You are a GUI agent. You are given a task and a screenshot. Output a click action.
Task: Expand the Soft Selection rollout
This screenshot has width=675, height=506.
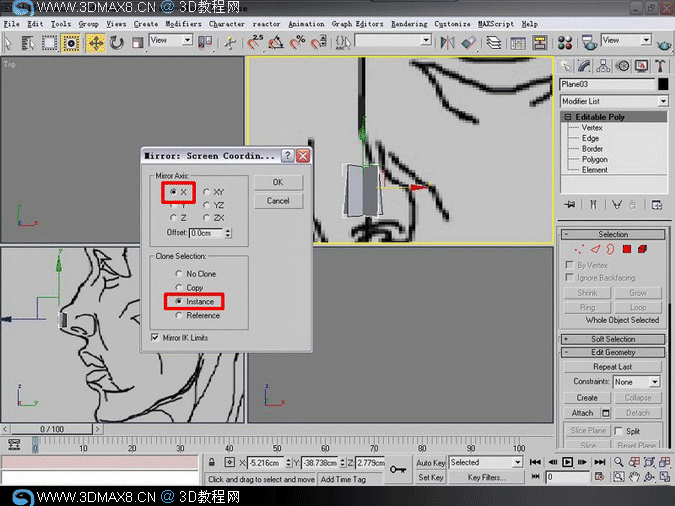point(613,339)
